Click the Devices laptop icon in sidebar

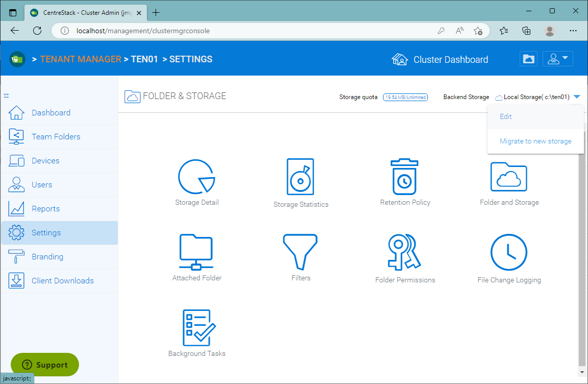[x=16, y=161]
